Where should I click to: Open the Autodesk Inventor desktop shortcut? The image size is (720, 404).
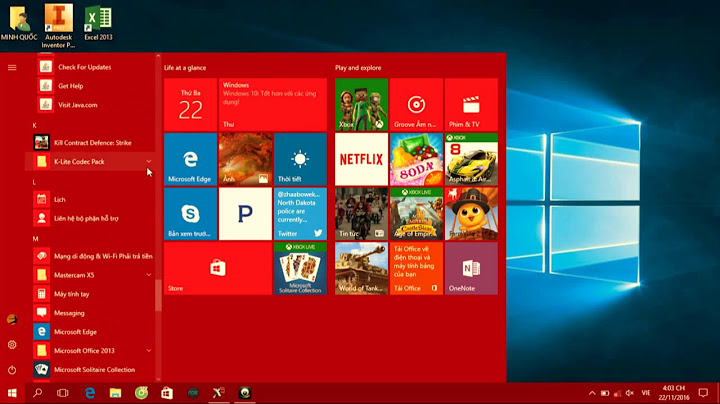[x=58, y=26]
